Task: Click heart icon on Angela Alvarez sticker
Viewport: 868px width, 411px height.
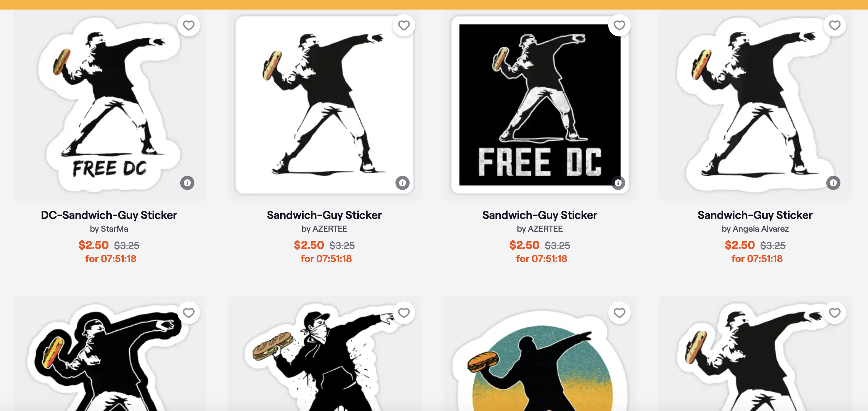Action: pos(835,25)
